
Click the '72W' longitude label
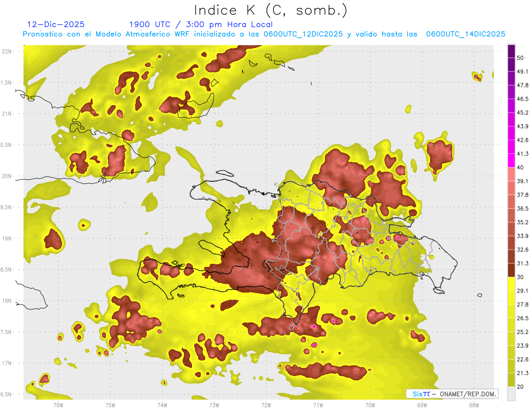click(266, 405)
